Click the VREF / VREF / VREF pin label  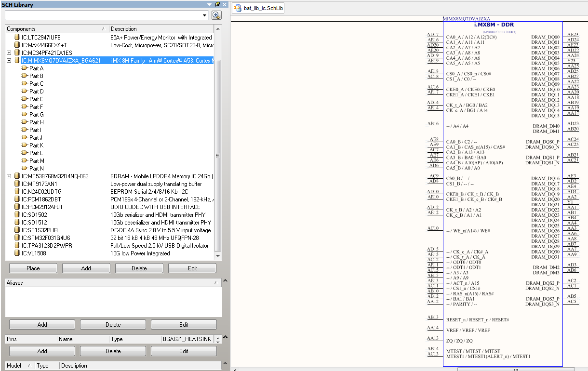468,331
